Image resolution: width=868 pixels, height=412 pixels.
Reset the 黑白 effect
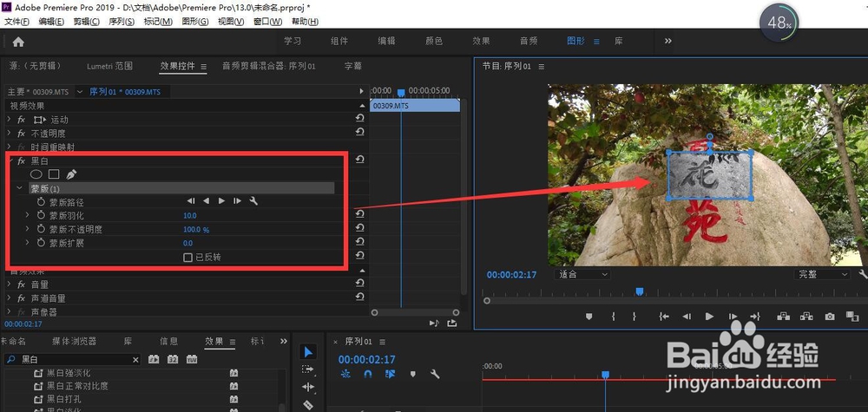[360, 160]
